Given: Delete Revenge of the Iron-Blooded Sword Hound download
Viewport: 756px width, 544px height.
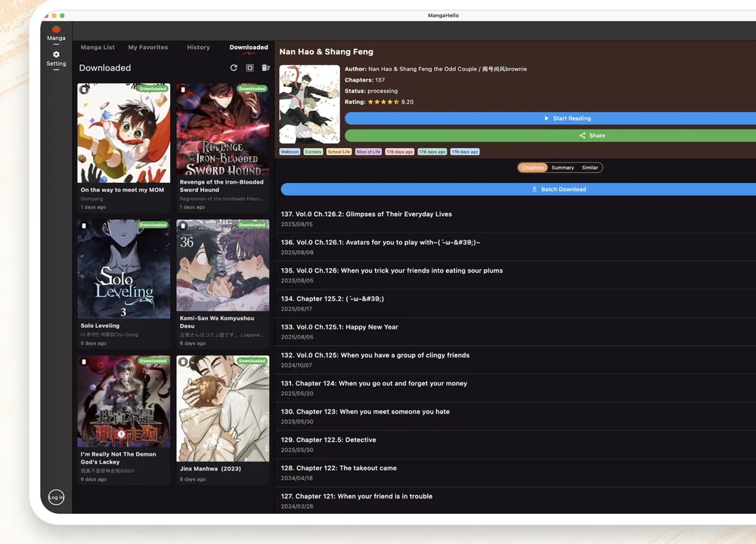Looking at the screenshot, I should (183, 90).
